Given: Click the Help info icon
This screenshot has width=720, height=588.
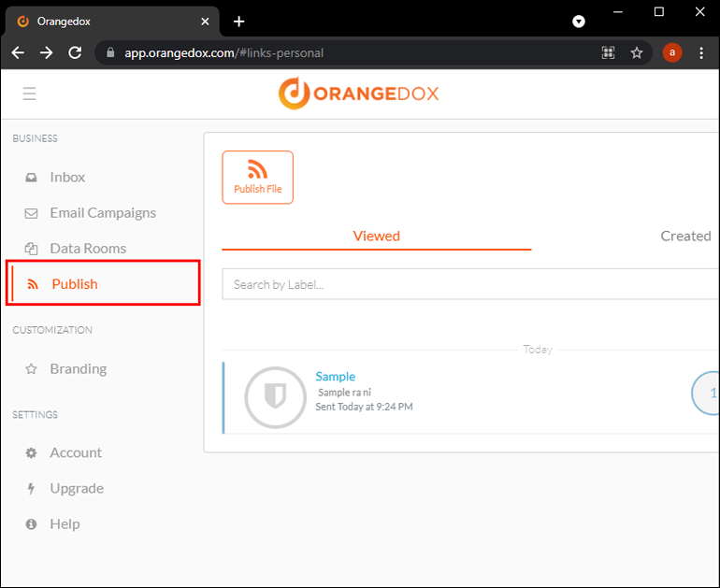Looking at the screenshot, I should click(31, 524).
